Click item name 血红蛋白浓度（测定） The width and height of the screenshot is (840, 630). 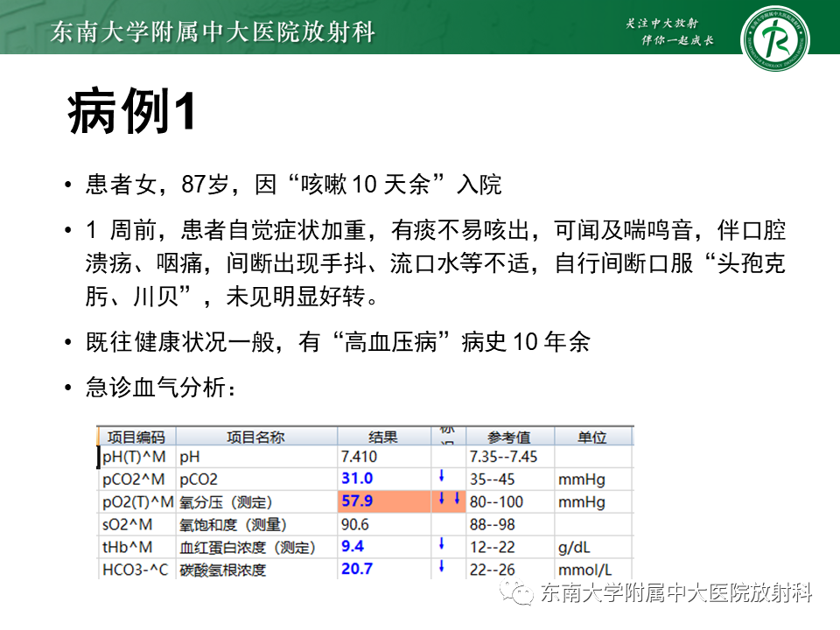[x=247, y=548]
